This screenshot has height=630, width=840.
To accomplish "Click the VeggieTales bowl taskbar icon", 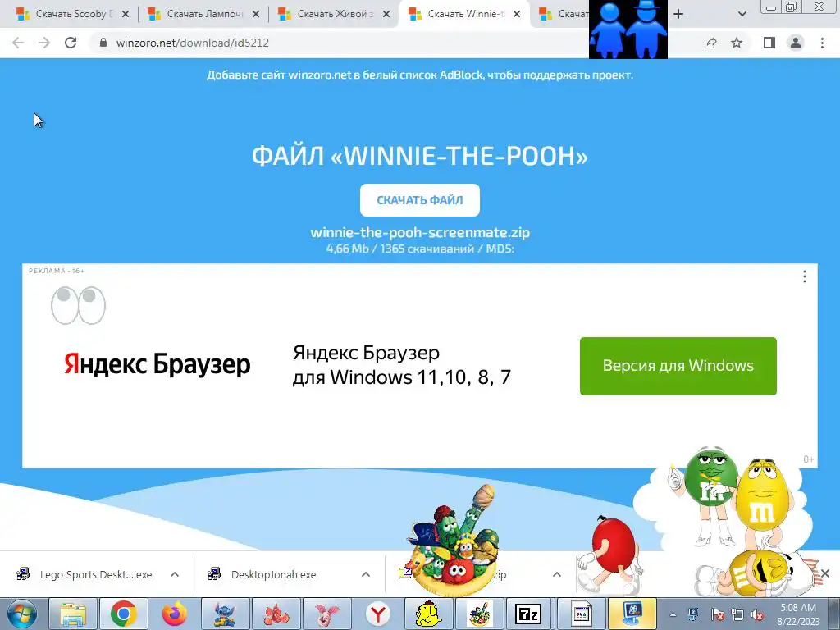I will point(479,614).
